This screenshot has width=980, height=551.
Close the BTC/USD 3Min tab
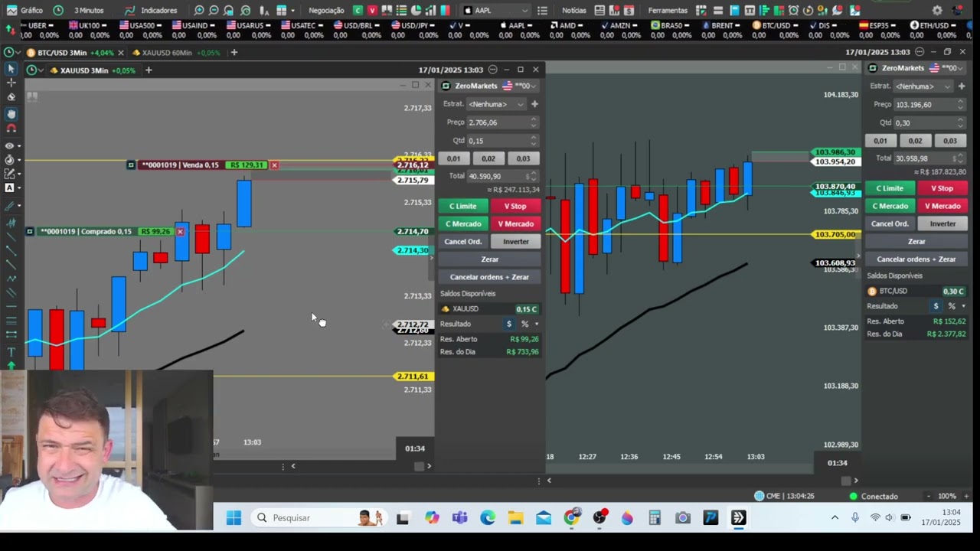[122, 53]
